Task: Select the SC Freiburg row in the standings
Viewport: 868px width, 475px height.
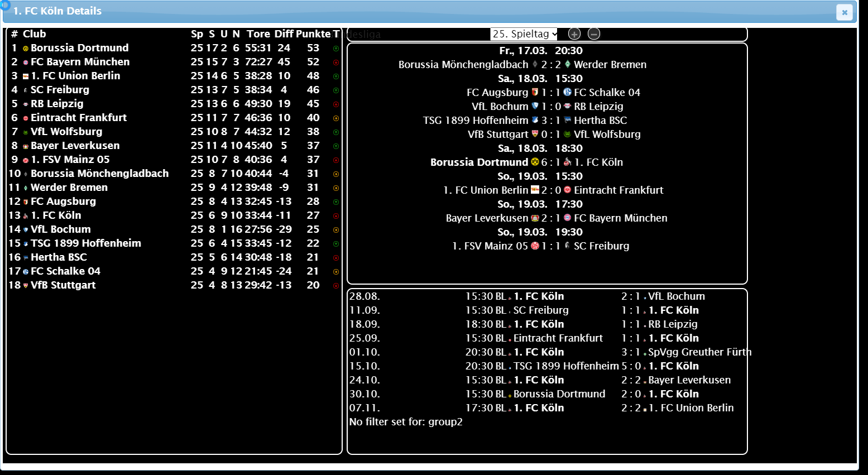Action: tap(174, 90)
